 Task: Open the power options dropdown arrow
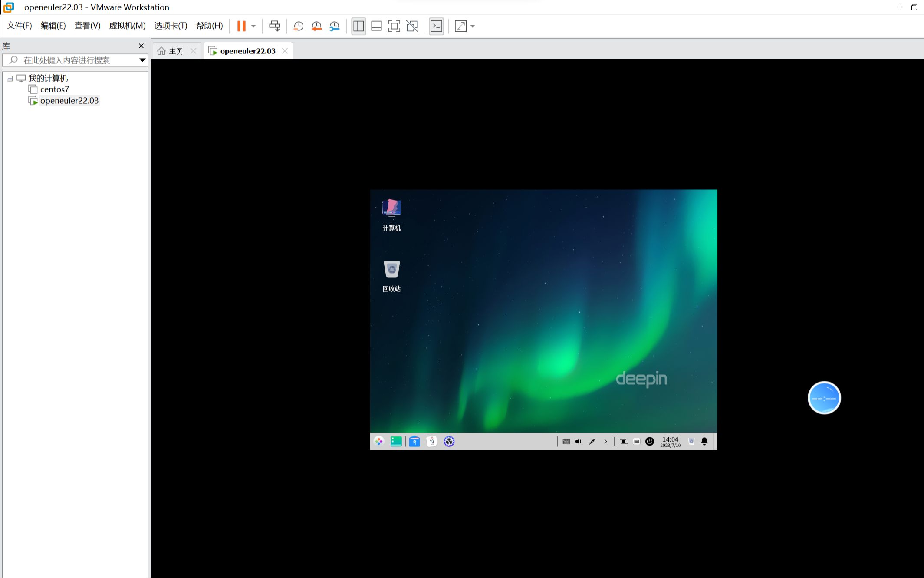pyautogui.click(x=253, y=26)
